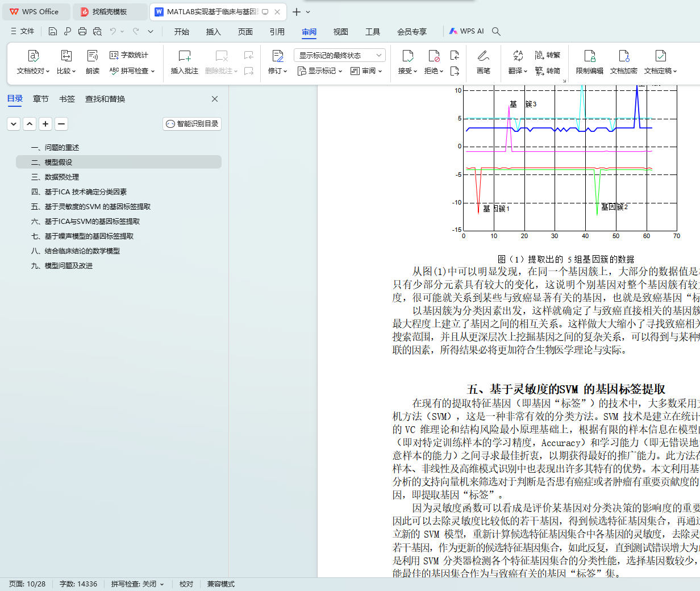This screenshot has width=700, height=591.
Task: Click 文档加密 document encryption icon
Action: click(624, 56)
